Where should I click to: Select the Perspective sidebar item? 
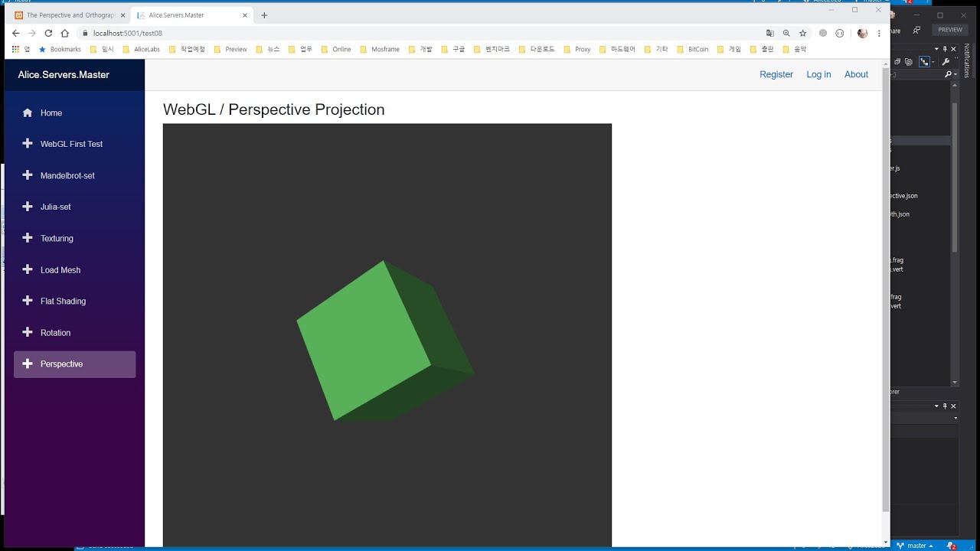pos(74,364)
